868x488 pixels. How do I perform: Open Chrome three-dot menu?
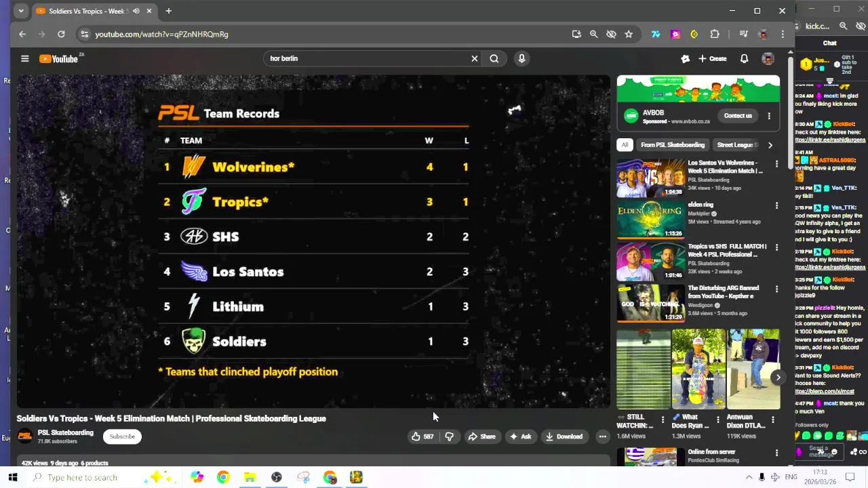point(783,34)
